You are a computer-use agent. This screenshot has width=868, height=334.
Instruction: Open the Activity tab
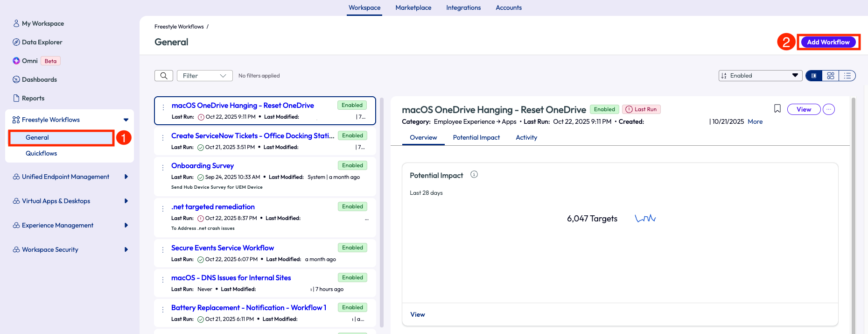[x=526, y=137]
